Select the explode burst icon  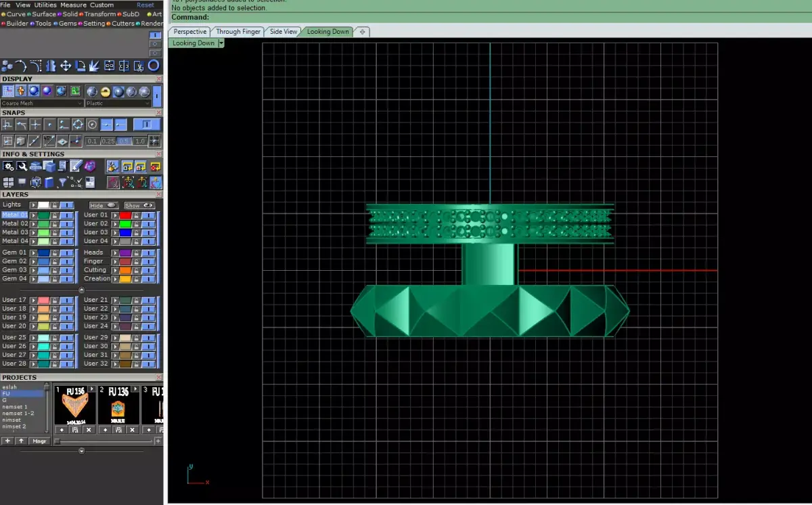pos(94,66)
